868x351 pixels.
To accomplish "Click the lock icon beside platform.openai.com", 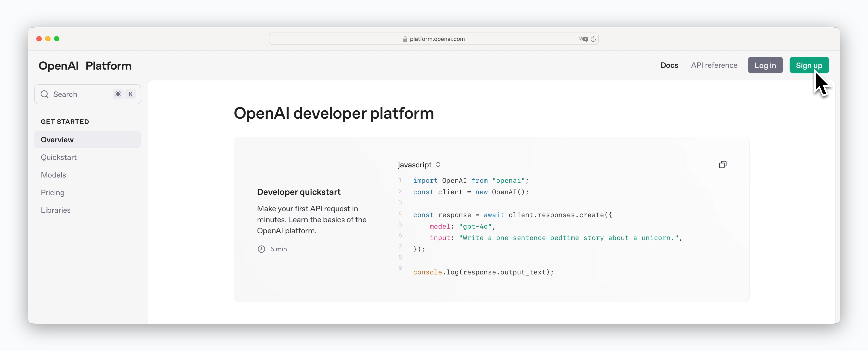I will [x=405, y=39].
